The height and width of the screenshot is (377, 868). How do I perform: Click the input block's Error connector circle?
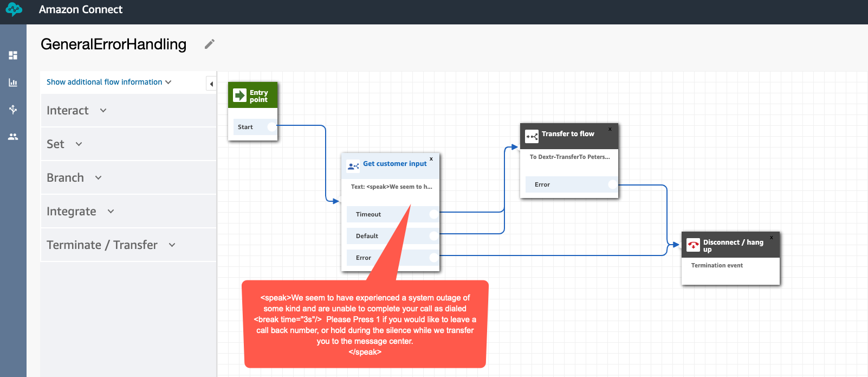tap(434, 258)
